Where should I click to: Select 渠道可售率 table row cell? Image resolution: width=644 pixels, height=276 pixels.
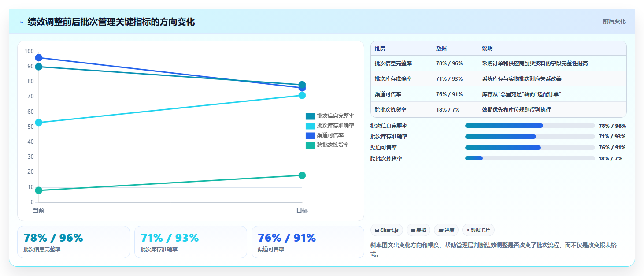tap(388, 94)
